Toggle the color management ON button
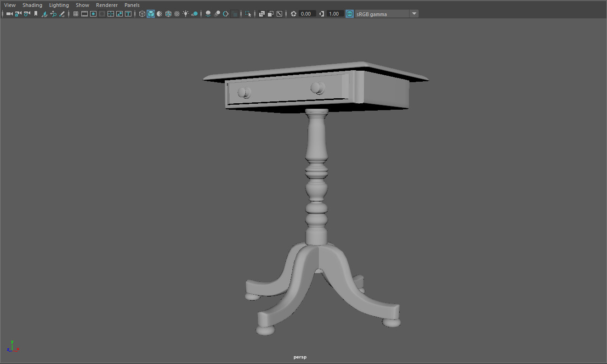 (349, 13)
